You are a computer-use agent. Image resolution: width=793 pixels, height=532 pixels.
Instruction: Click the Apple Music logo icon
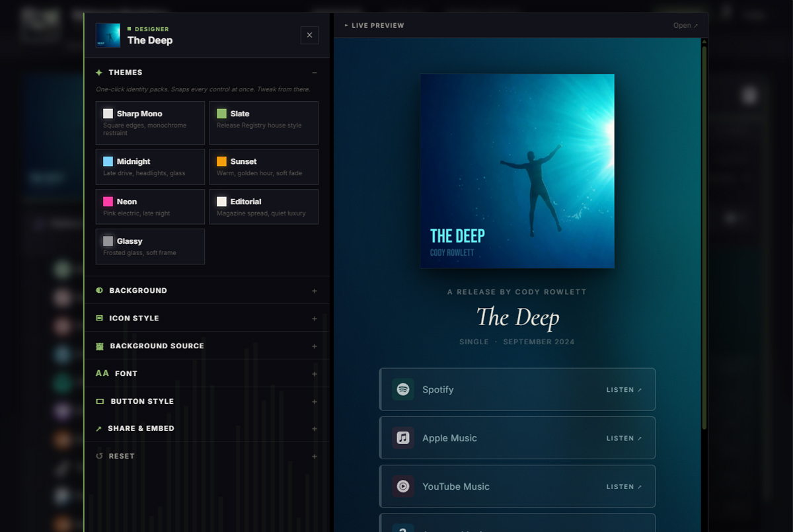(x=403, y=438)
